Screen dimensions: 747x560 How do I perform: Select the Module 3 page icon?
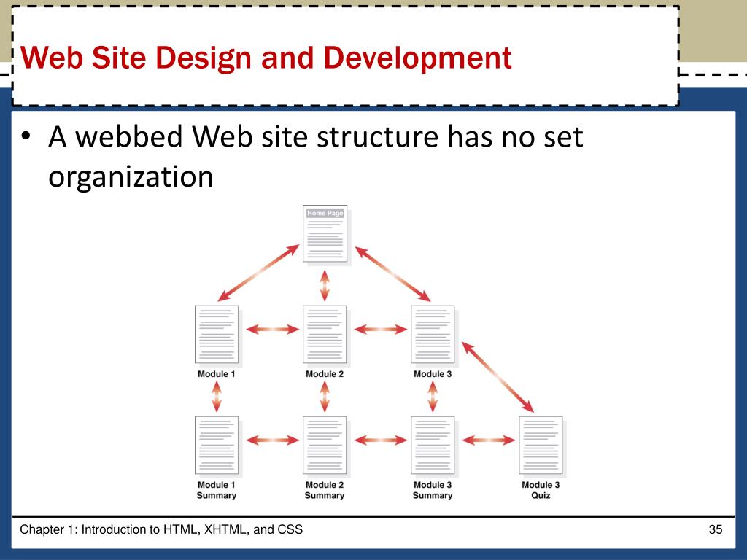(433, 334)
